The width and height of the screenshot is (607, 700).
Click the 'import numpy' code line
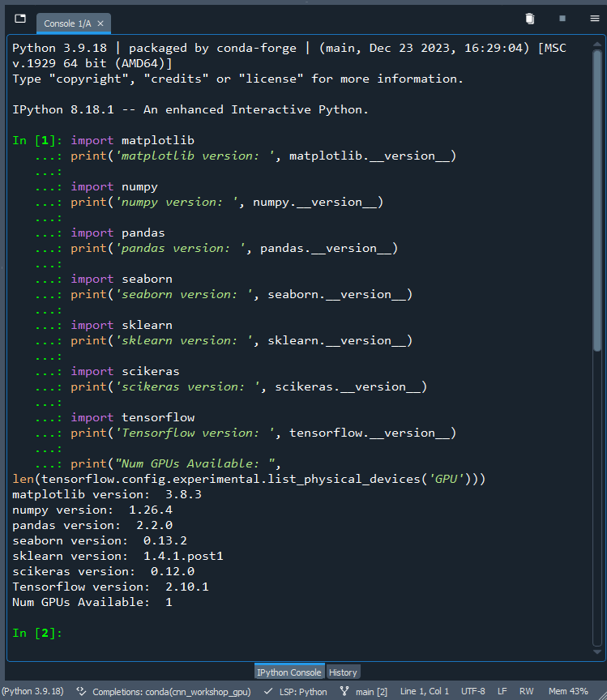coord(114,186)
